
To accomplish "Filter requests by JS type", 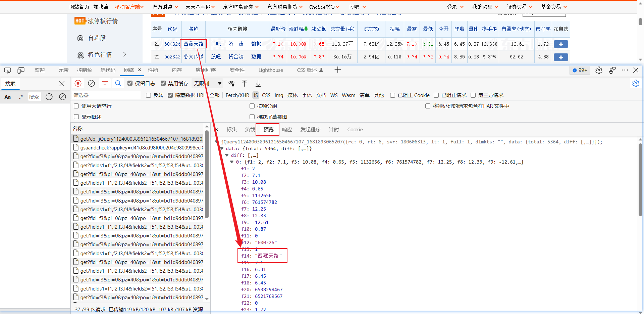I will click(x=256, y=95).
